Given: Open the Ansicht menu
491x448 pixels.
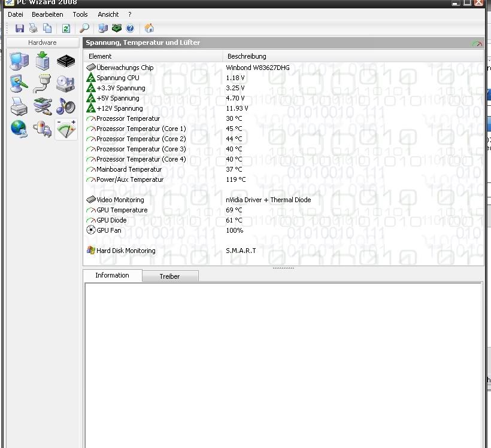Looking at the screenshot, I should coord(108,14).
